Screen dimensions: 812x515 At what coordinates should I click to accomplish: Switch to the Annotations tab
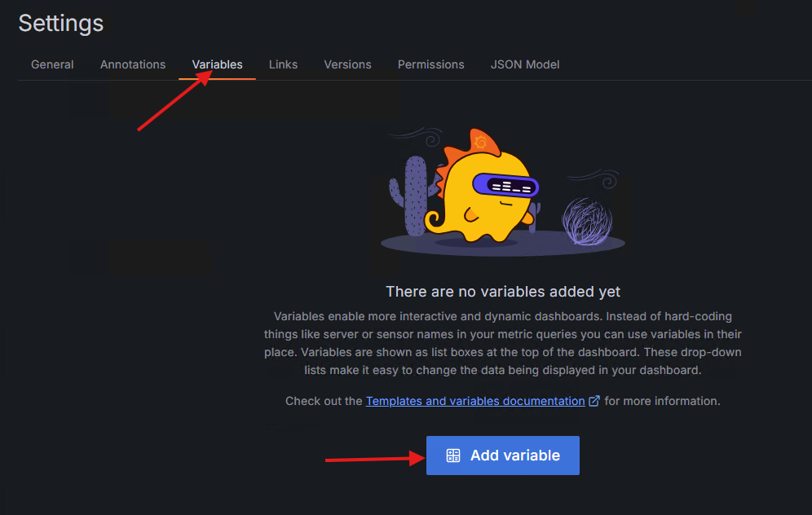point(133,64)
